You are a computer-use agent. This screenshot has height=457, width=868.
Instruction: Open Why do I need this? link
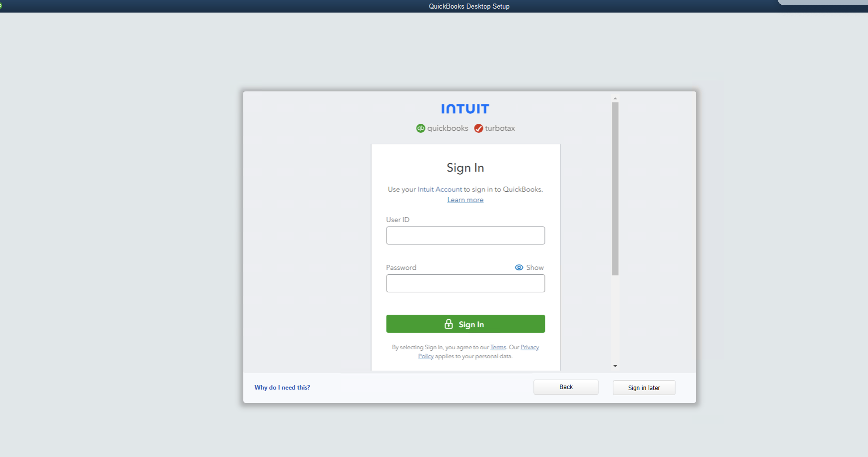coord(282,387)
